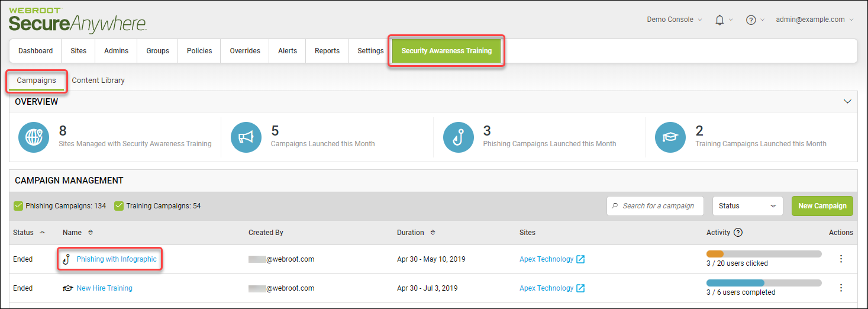Viewport: 868px width, 309px height.
Task: Open Apex Technology link in New Hire row
Action: [546, 288]
